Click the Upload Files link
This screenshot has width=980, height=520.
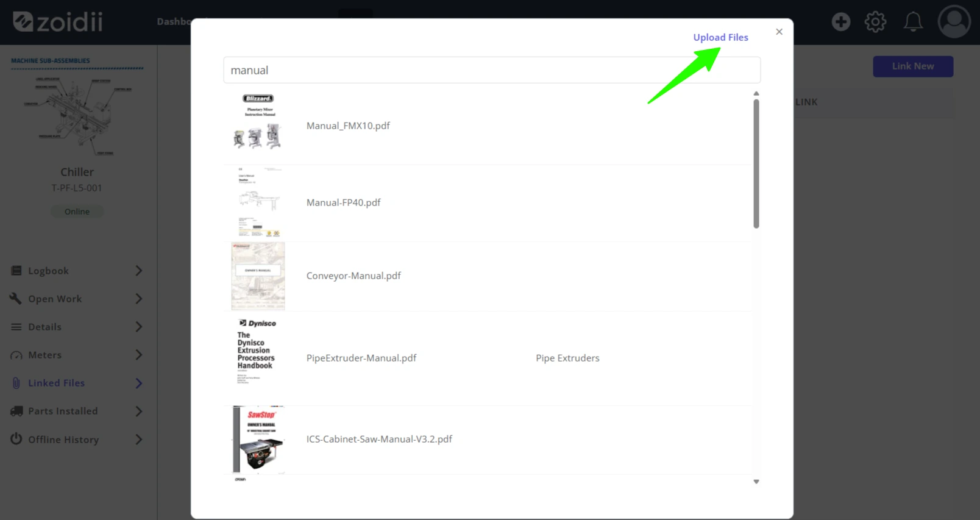pos(720,37)
